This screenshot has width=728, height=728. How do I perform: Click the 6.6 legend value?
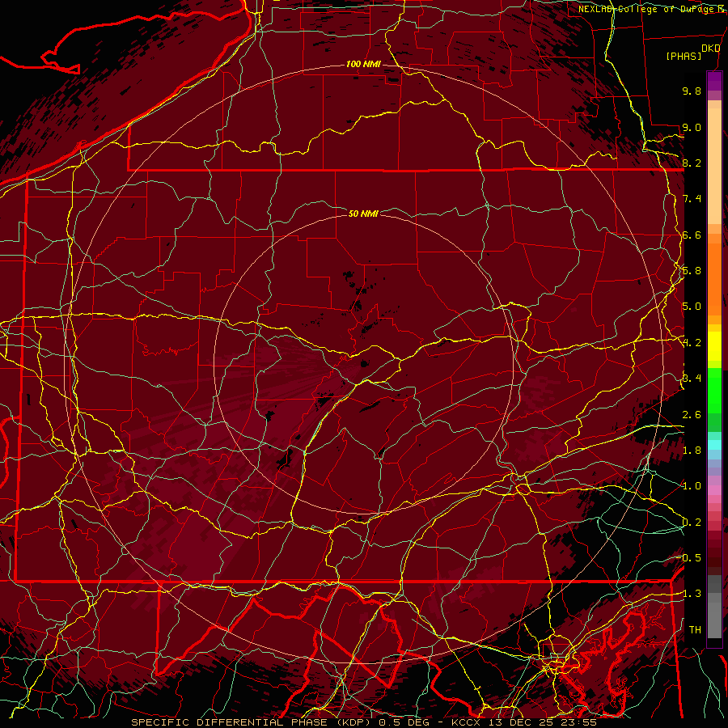[x=692, y=235]
